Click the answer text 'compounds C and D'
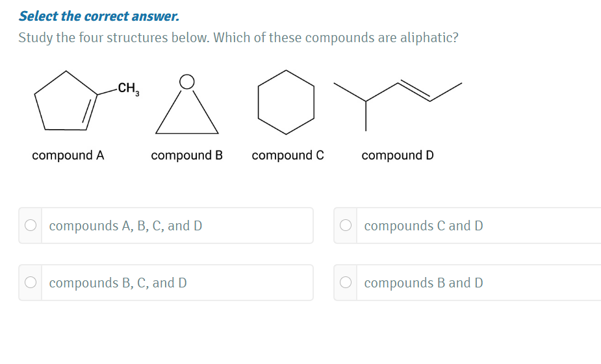Image resolution: width=601 pixels, height=364 pixels. 423,226
